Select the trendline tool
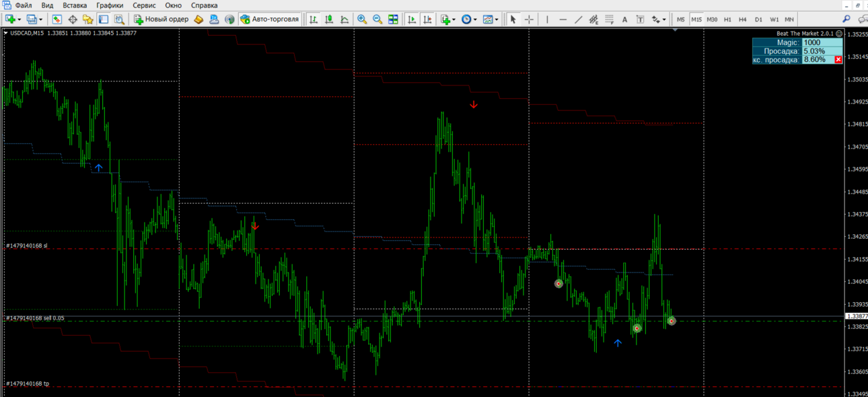This screenshot has width=868, height=397. point(578,20)
